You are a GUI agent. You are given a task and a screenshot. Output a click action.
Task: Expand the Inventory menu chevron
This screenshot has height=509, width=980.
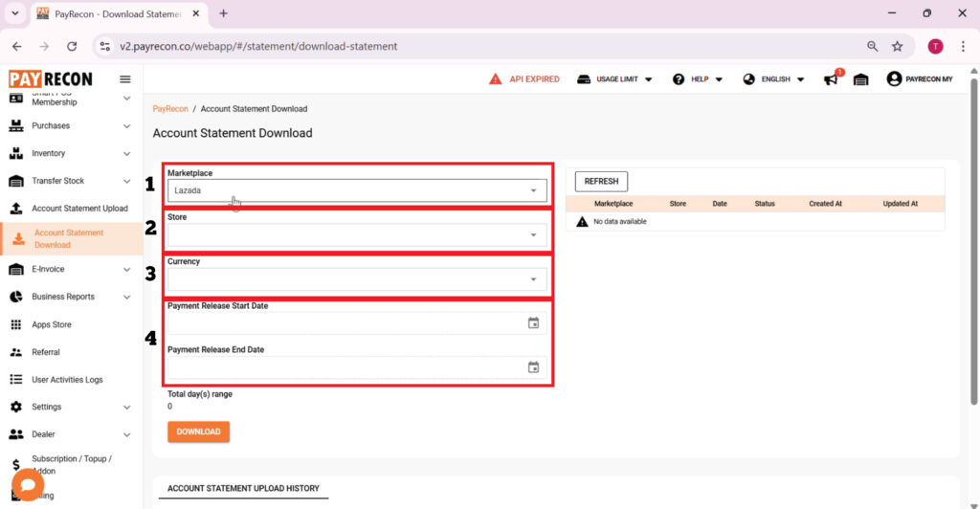pyautogui.click(x=127, y=154)
